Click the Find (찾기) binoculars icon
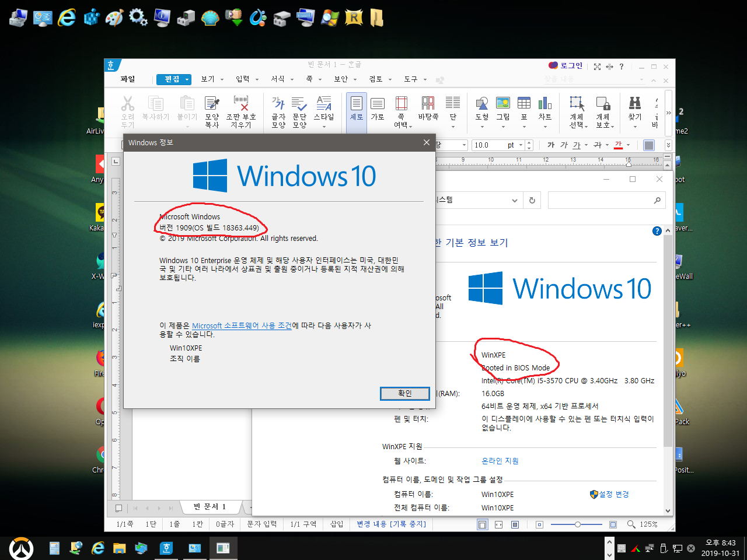 [x=634, y=104]
